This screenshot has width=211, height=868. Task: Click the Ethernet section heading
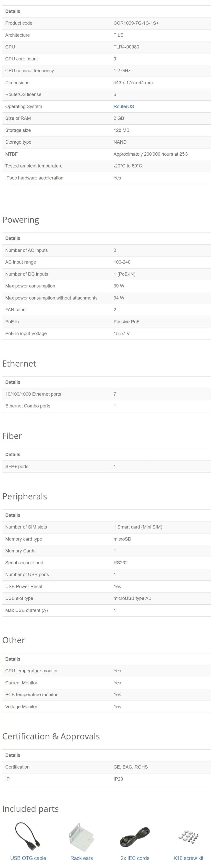click(x=19, y=364)
